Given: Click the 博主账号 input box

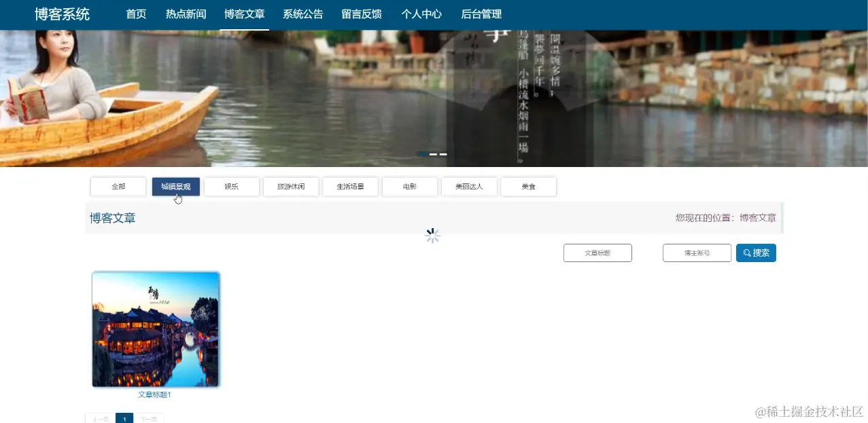Looking at the screenshot, I should pyautogui.click(x=697, y=252).
